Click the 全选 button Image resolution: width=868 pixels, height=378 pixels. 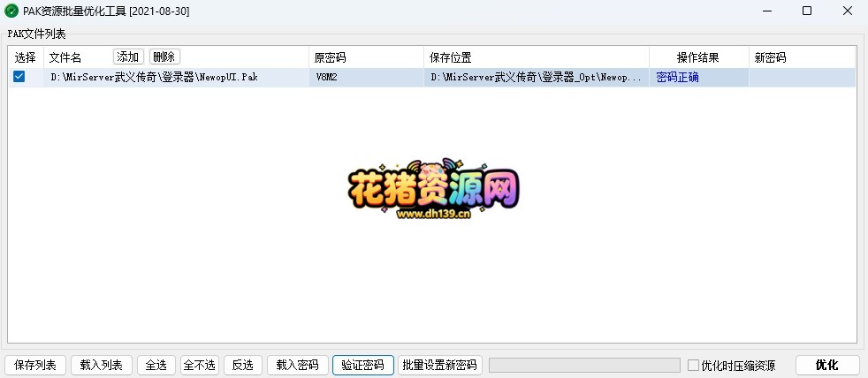(x=156, y=366)
